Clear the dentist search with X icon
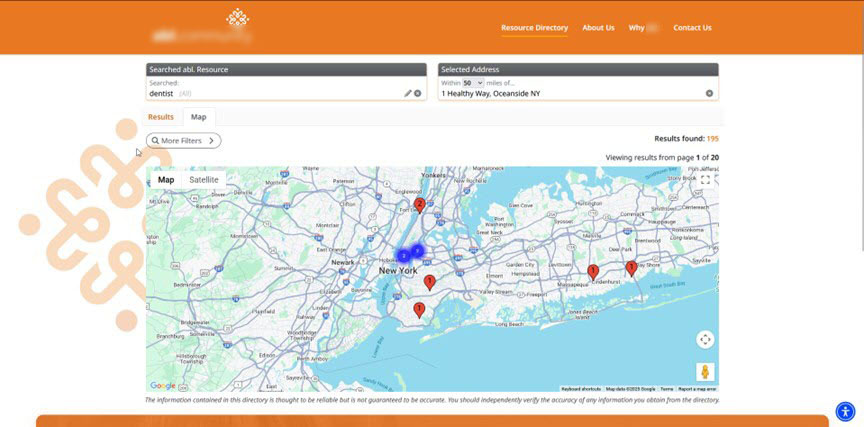 coord(418,93)
